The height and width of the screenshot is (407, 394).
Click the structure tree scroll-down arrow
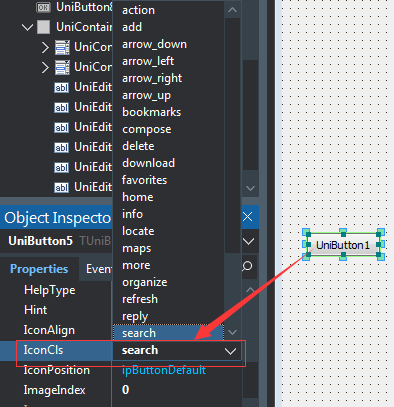[250, 188]
